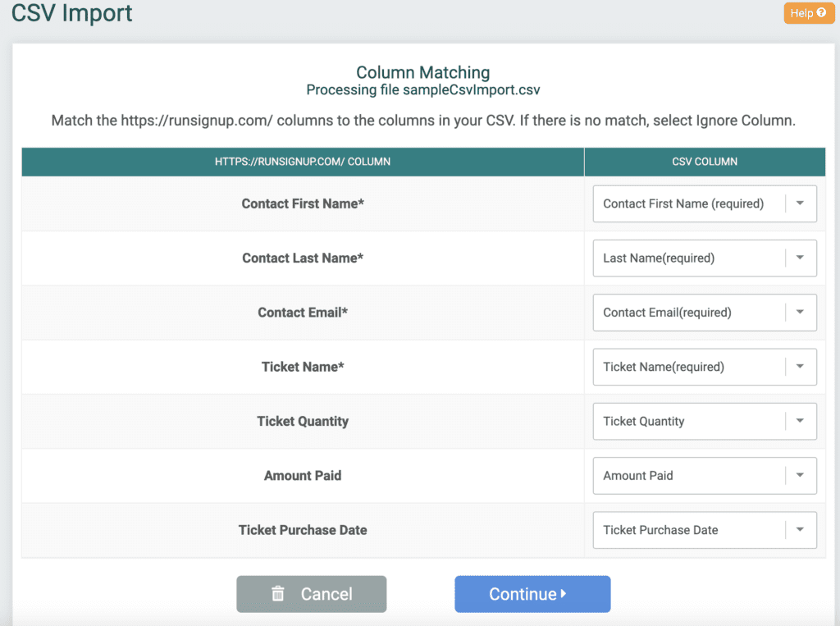Click the caret arrow in Amount Paid dropdown

click(800, 475)
